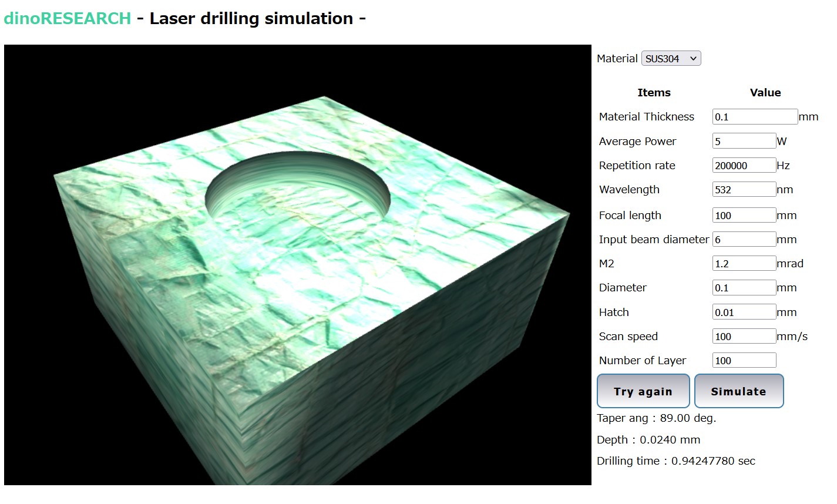The image size is (837, 504).
Task: Click the Material Thickness input field
Action: (x=755, y=117)
